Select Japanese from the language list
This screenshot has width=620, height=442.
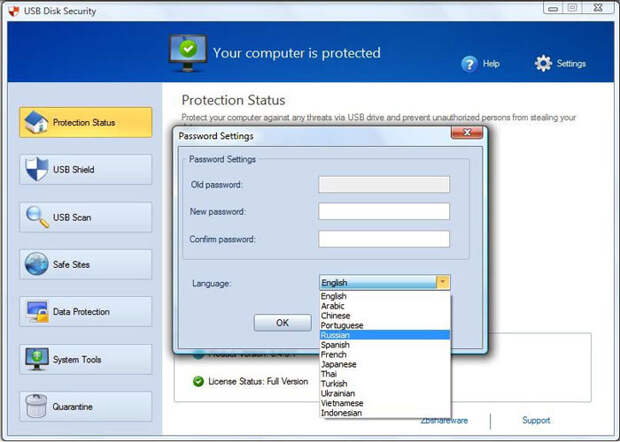(385, 364)
